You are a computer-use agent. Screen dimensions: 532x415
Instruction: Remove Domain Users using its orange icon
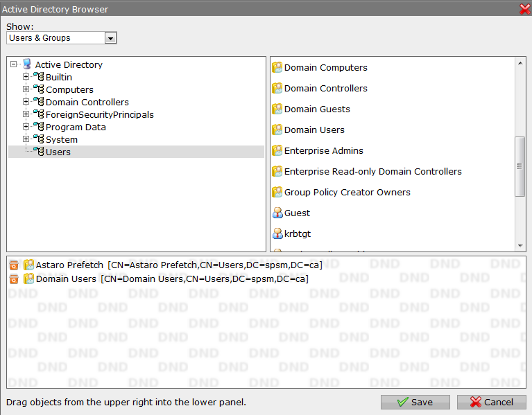tap(14, 279)
